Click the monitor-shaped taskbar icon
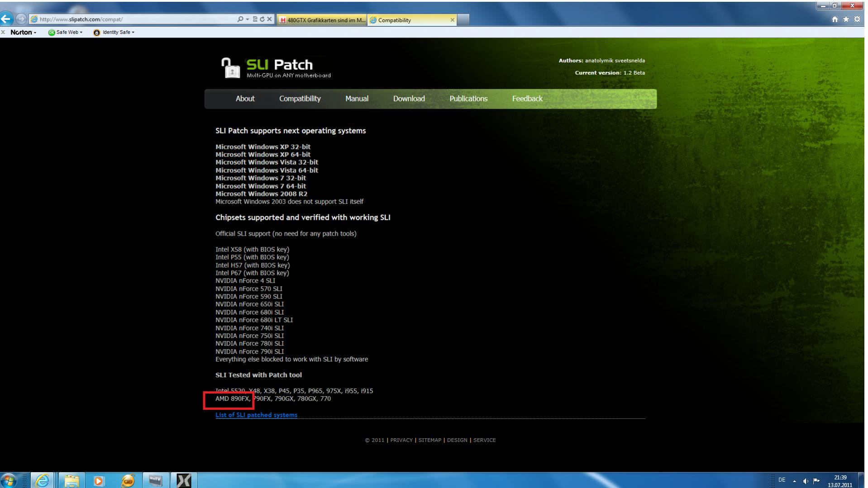 (x=155, y=480)
